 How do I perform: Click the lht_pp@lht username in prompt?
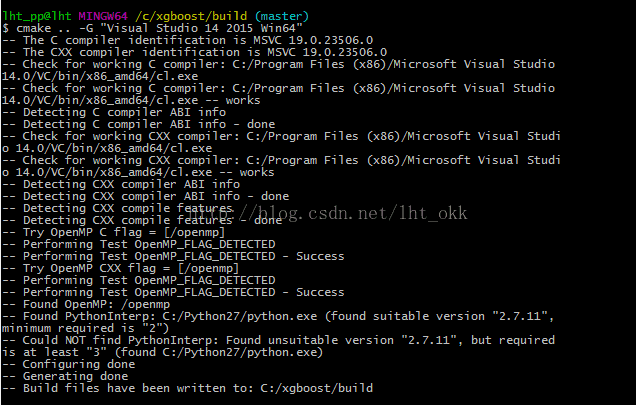37,16
